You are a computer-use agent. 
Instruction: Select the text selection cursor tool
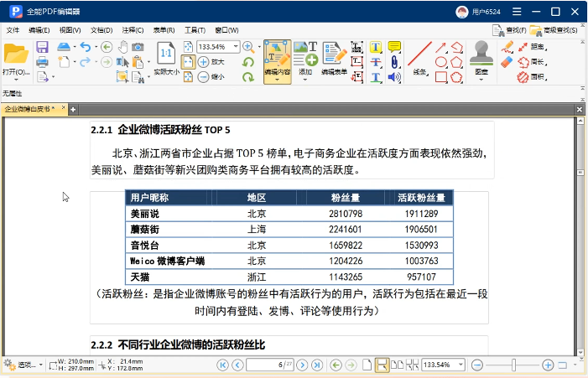[122, 62]
